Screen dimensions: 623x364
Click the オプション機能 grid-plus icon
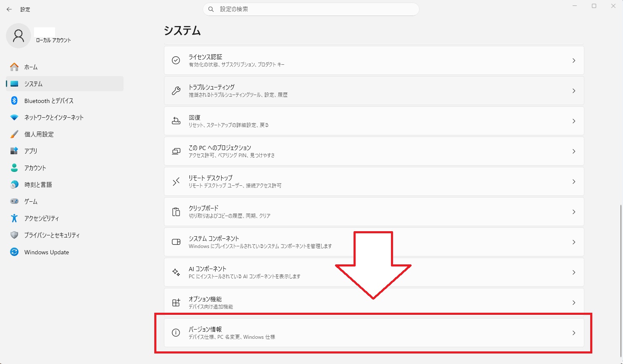[x=176, y=303]
